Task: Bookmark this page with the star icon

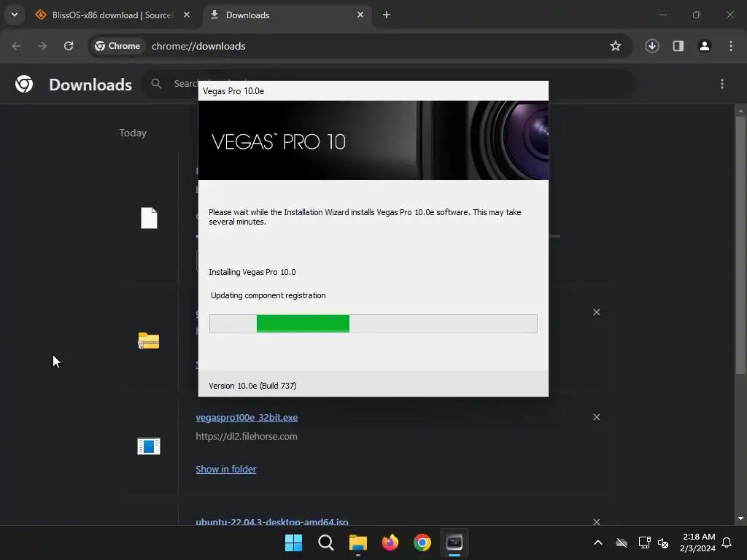Action: (x=616, y=46)
